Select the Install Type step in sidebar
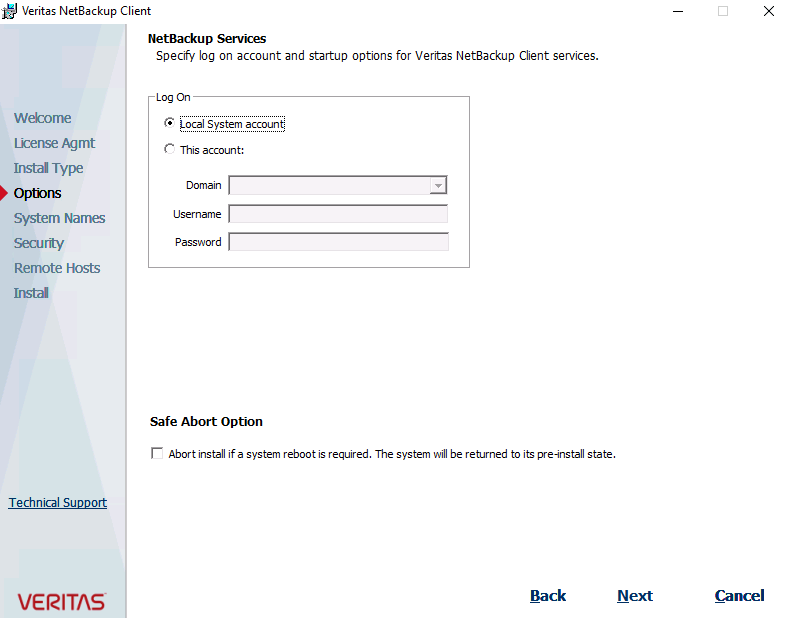The height and width of the screenshot is (618, 787). (x=48, y=168)
